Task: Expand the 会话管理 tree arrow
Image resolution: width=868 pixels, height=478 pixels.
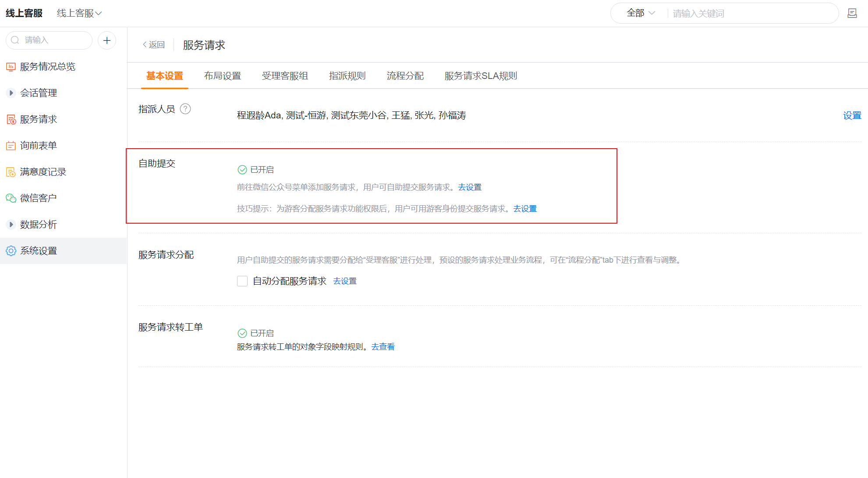Action: click(x=11, y=93)
